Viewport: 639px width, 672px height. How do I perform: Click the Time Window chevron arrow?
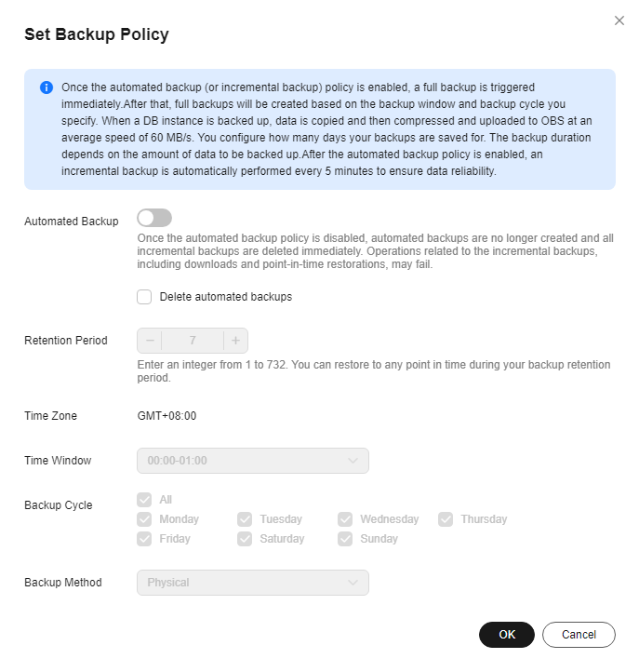pyautogui.click(x=353, y=461)
